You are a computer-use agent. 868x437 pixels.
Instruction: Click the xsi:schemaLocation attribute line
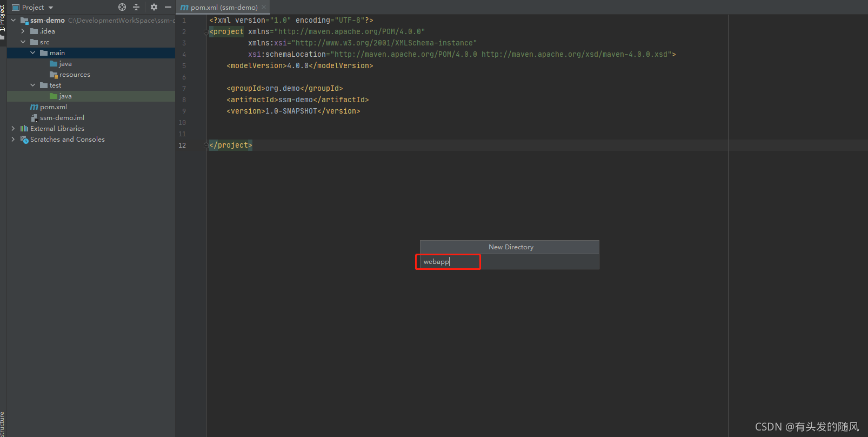[462, 55]
